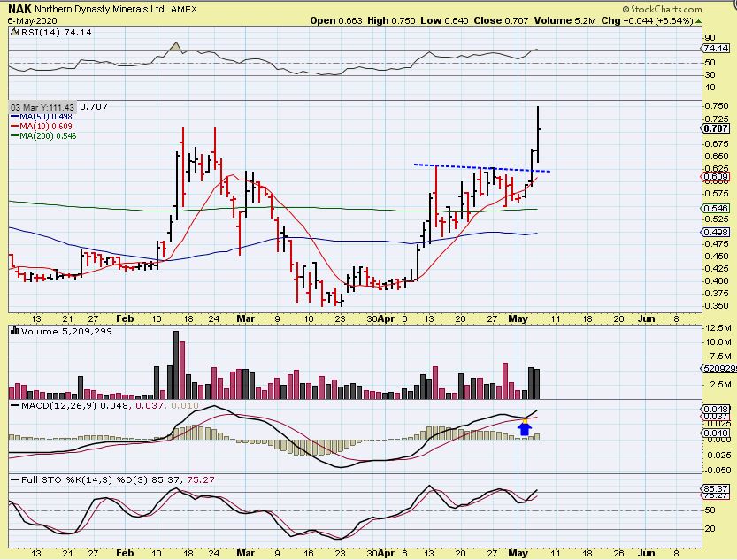
Task: Click the High 0.750 value in header
Action: pos(392,20)
